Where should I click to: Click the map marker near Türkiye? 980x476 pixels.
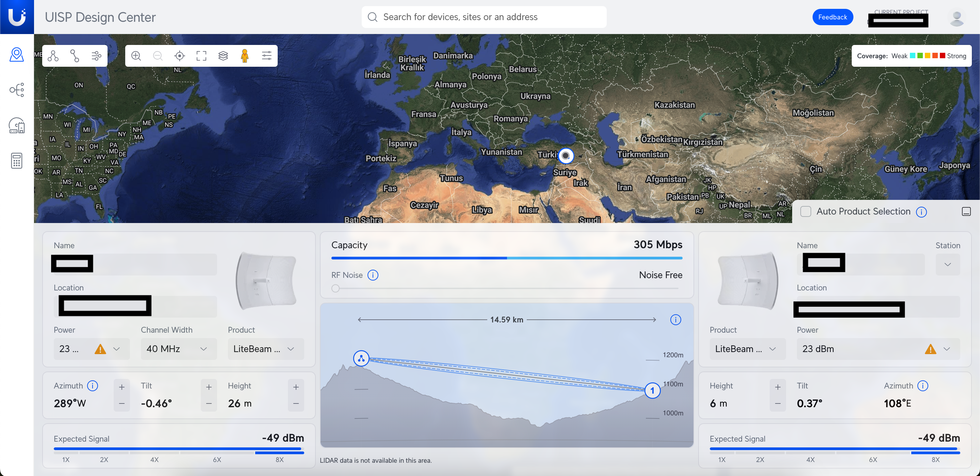click(x=566, y=155)
